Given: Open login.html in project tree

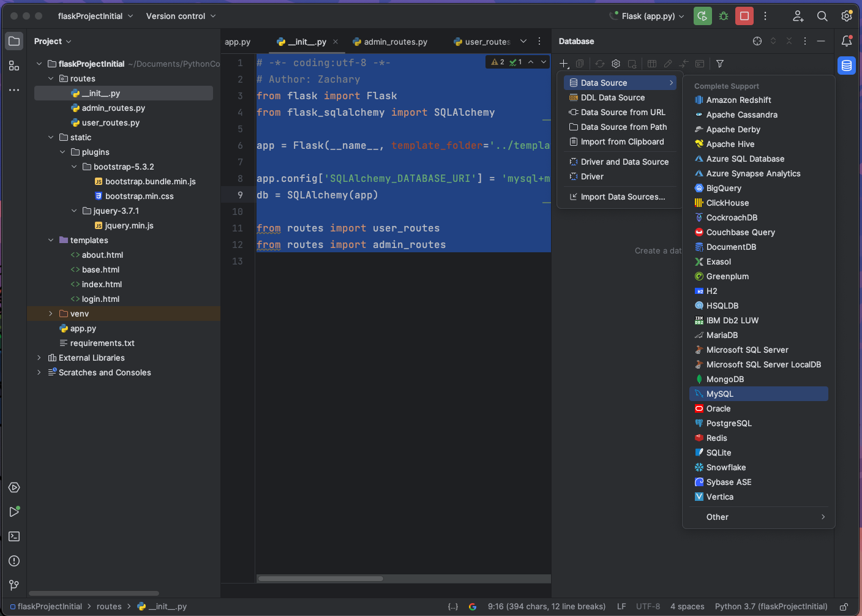Looking at the screenshot, I should pos(100,299).
